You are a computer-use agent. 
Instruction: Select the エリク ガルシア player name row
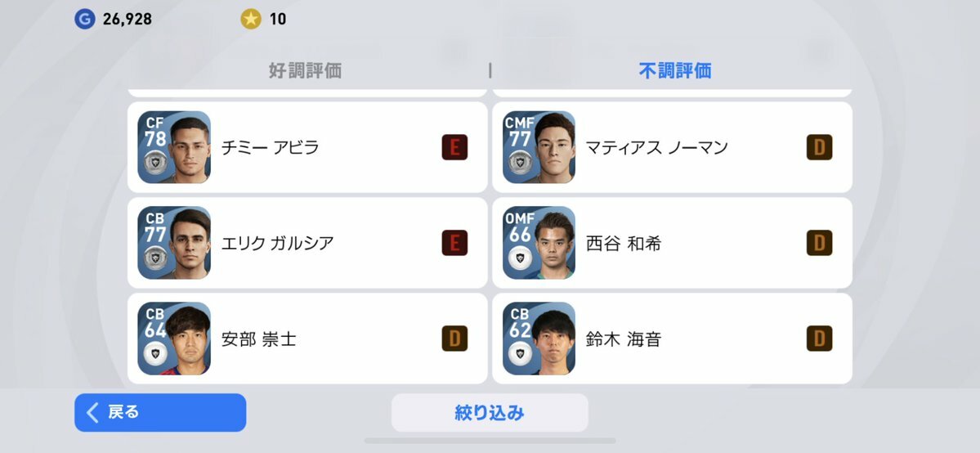[x=307, y=243]
